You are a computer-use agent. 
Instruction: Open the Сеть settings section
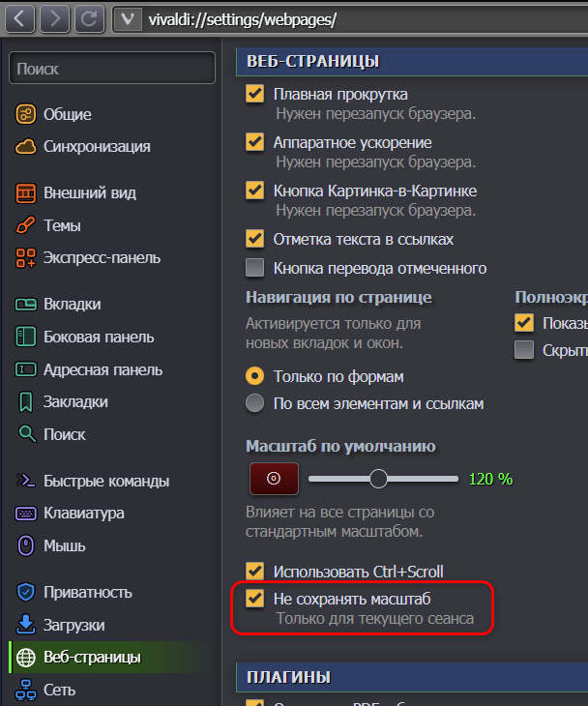click(59, 690)
